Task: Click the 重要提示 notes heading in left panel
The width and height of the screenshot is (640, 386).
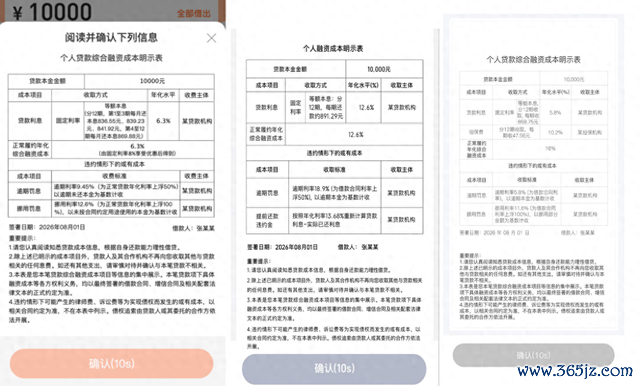Action: pos(22,238)
